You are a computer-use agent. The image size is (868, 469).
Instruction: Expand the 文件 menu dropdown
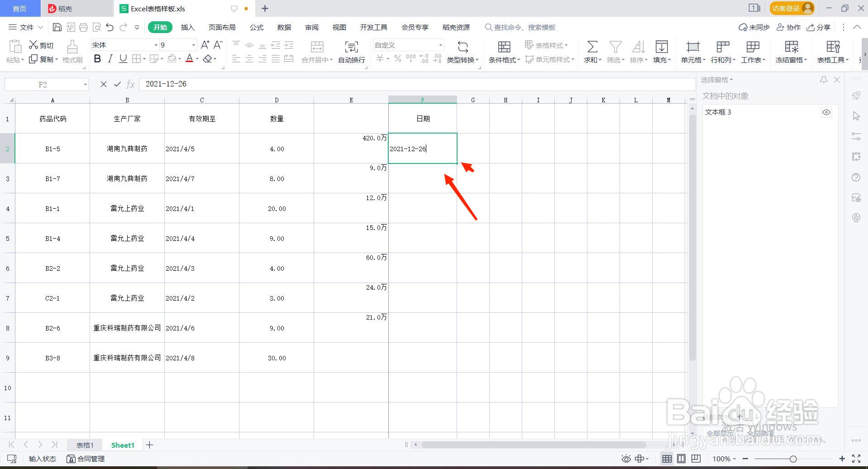40,28
